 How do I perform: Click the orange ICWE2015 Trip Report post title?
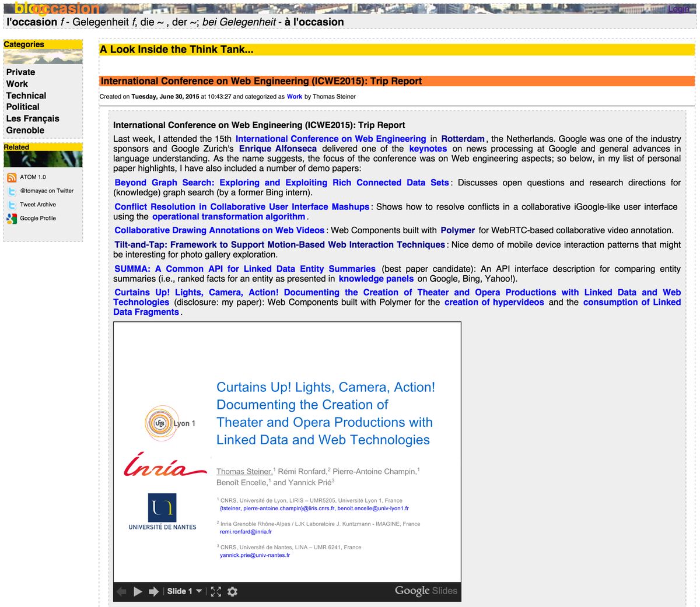[261, 81]
